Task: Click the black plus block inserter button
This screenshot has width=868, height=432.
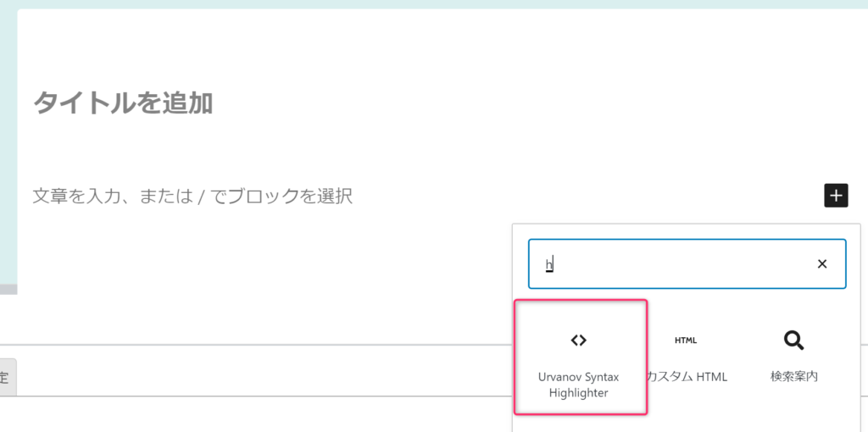Action: (x=836, y=196)
